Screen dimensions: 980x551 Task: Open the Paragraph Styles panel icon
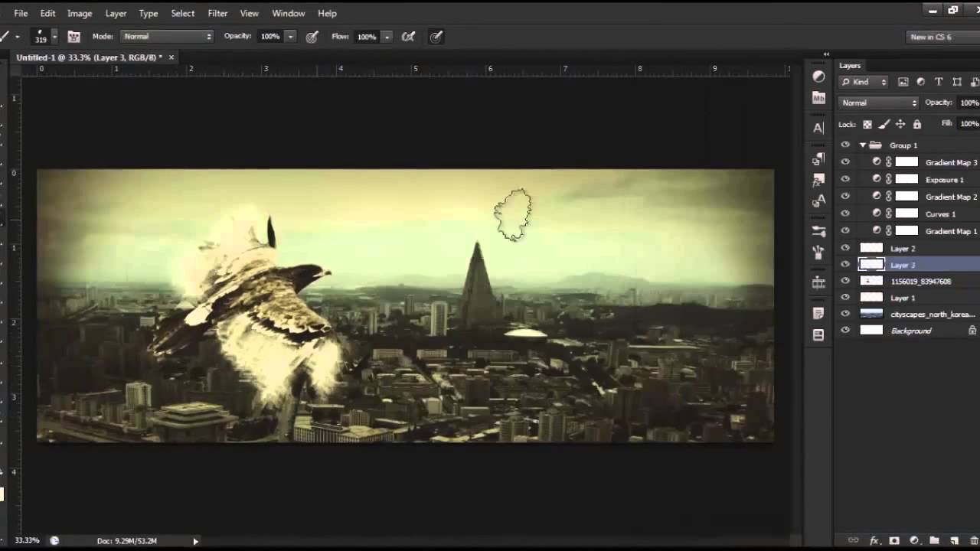pos(818,159)
